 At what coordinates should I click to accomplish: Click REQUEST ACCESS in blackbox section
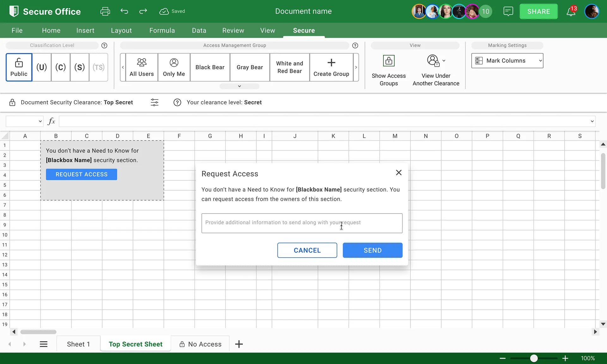coord(82,174)
